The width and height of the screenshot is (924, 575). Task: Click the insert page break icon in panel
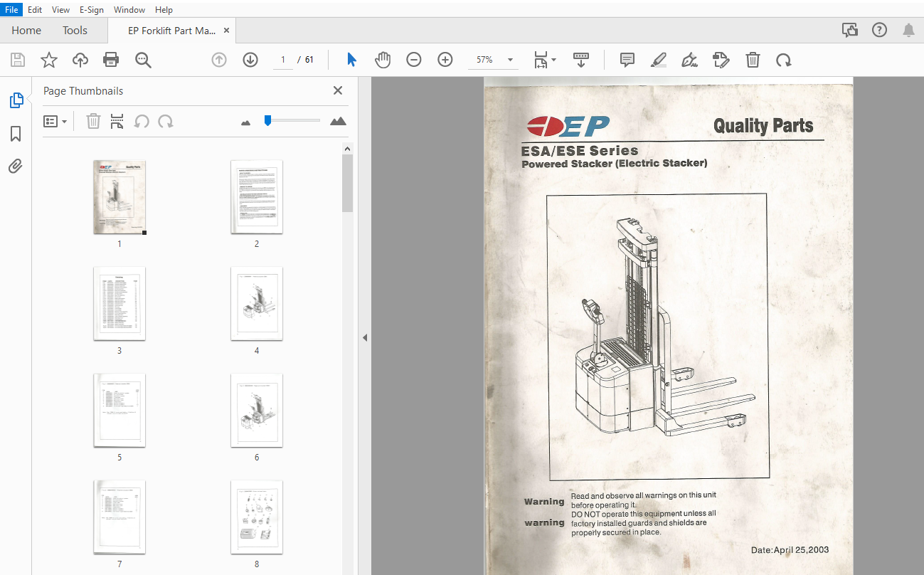tap(117, 122)
